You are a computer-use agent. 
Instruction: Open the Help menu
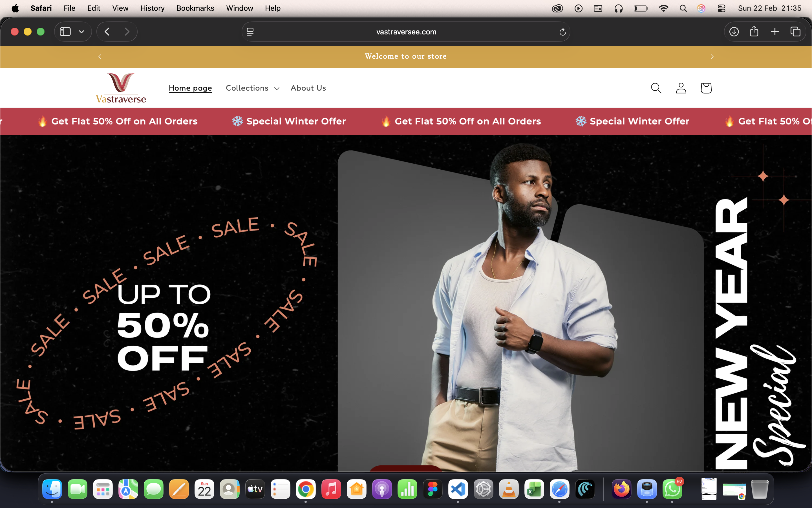[272, 8]
